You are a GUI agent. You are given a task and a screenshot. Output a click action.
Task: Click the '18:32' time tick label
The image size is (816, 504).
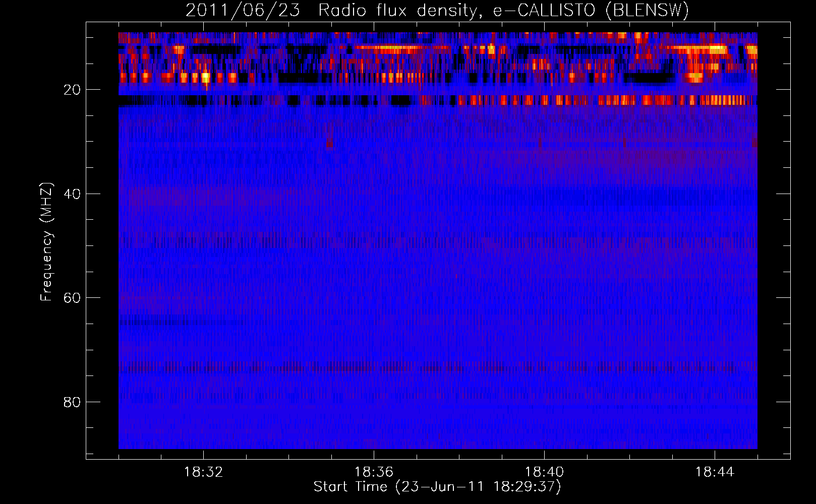(203, 472)
